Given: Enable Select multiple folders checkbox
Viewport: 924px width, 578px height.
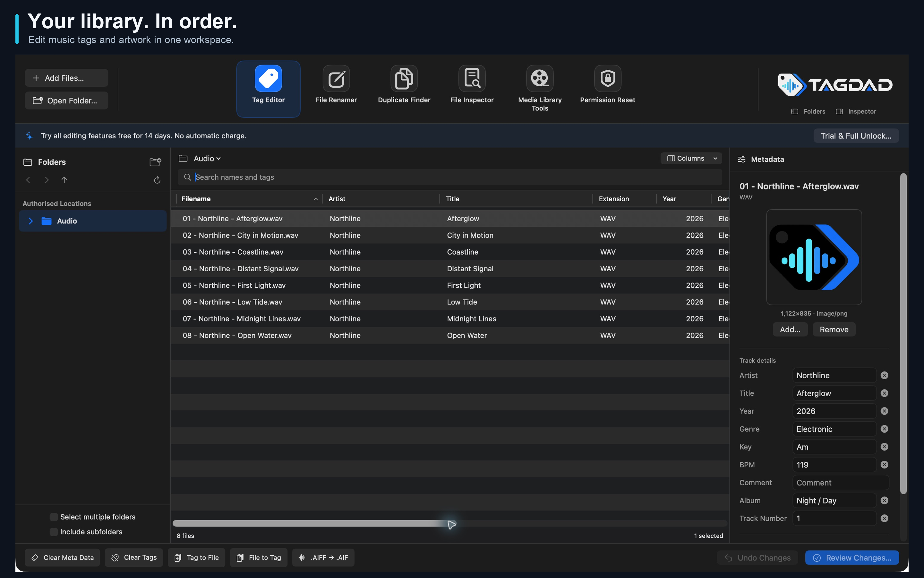Looking at the screenshot, I should click(x=54, y=517).
